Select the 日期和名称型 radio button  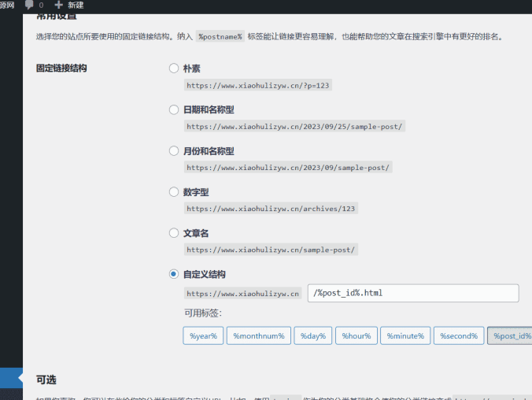tap(174, 109)
